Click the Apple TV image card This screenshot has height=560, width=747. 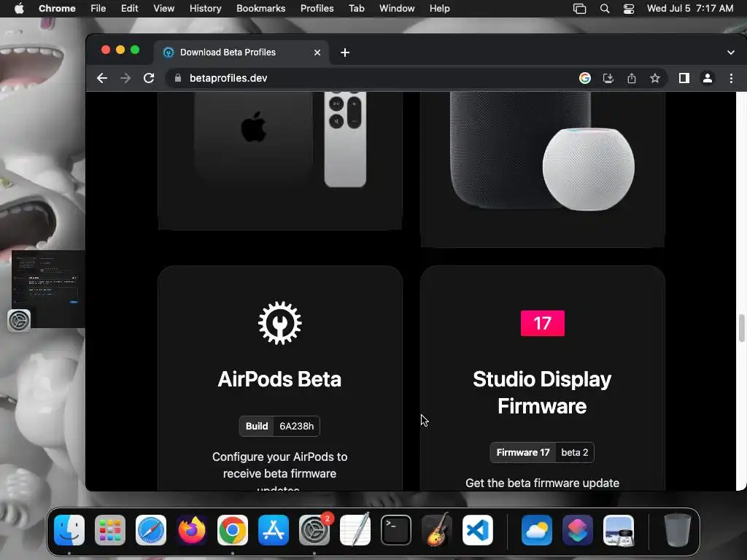[x=280, y=160]
